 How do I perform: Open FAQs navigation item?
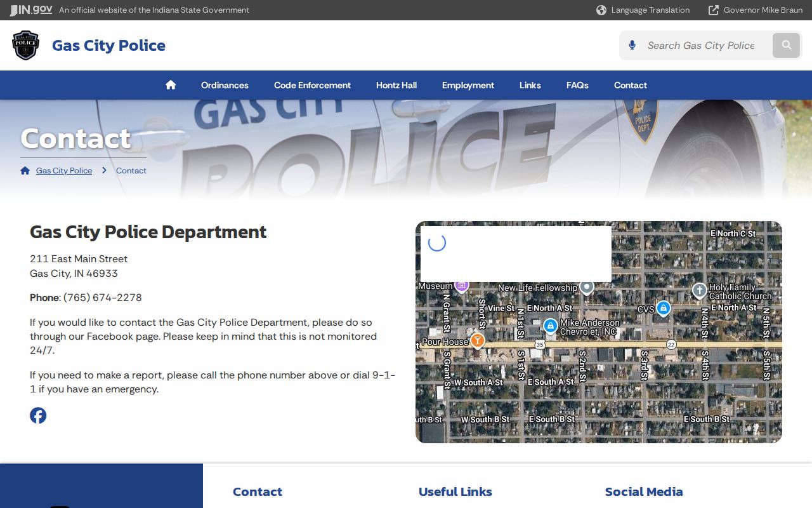[x=577, y=85]
